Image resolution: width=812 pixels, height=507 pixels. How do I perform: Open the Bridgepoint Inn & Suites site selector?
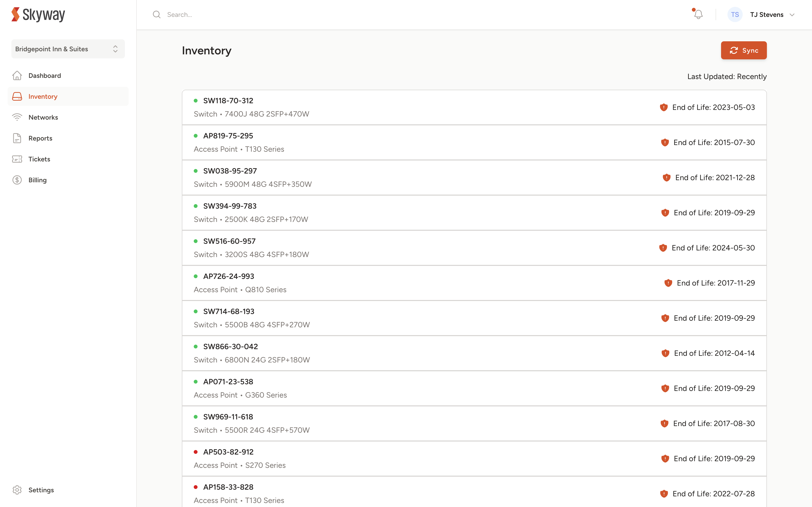(68, 49)
